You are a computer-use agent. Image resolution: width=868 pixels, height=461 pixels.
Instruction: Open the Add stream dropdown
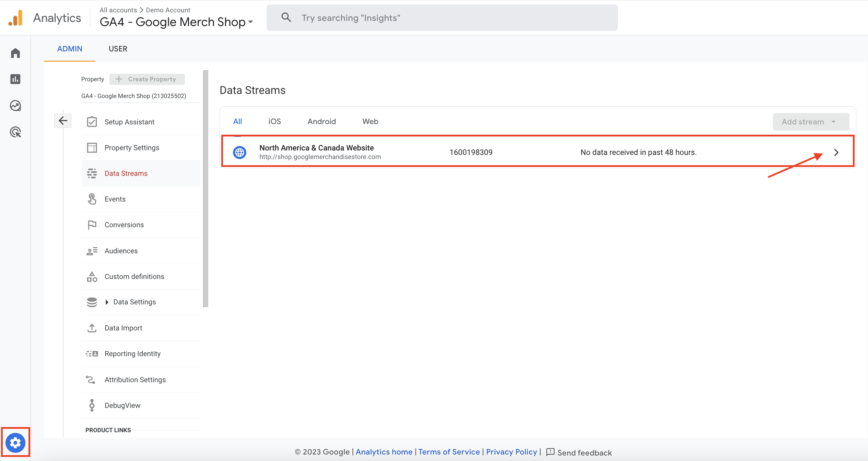pyautogui.click(x=811, y=122)
